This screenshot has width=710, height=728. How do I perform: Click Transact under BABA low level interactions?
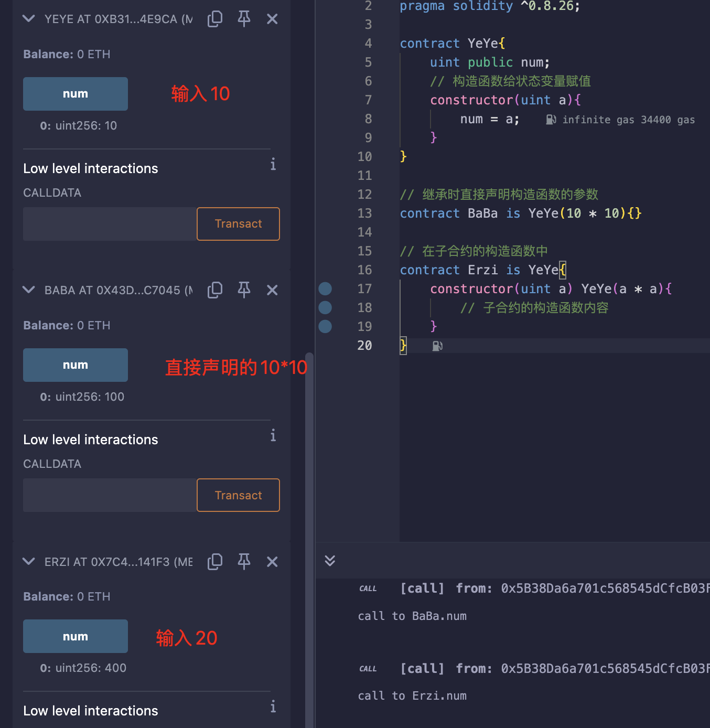click(238, 495)
